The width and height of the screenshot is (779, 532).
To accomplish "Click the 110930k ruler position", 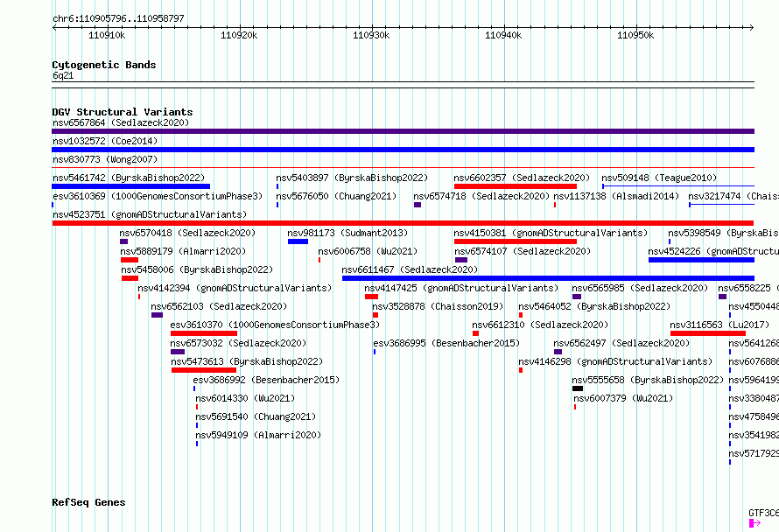I will (x=371, y=36).
